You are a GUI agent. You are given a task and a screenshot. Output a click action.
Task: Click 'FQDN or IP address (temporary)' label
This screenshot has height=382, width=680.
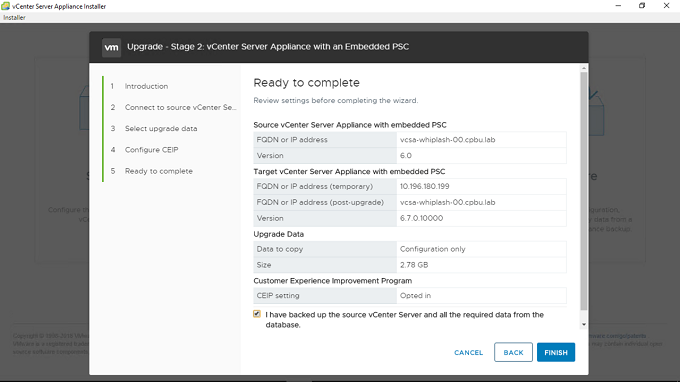[x=314, y=186]
